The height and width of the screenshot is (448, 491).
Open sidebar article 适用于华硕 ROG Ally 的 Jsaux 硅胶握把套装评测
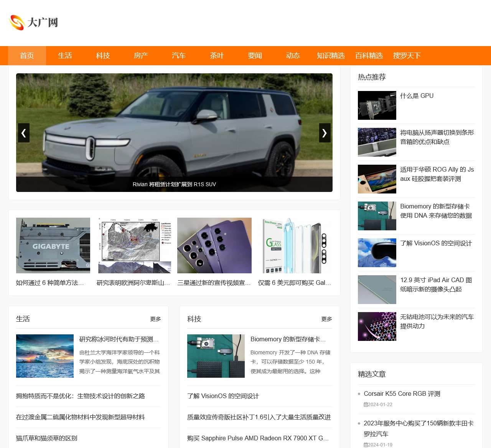tap(437, 174)
